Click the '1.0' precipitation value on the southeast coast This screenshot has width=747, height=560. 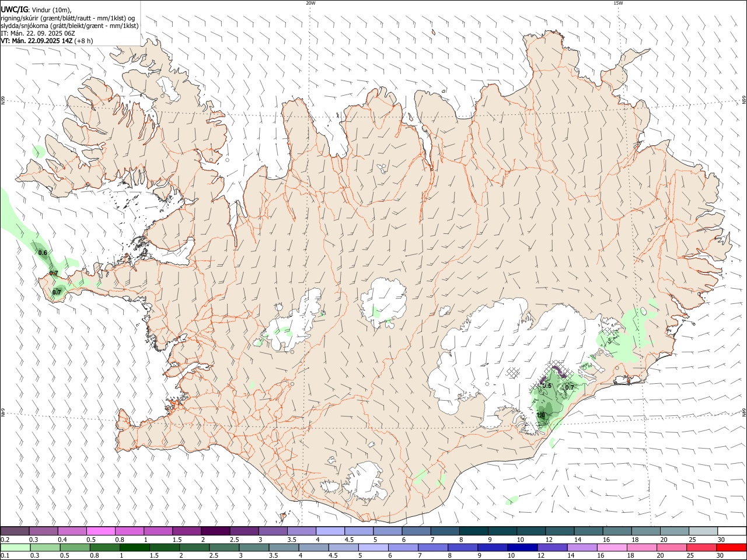click(540, 415)
